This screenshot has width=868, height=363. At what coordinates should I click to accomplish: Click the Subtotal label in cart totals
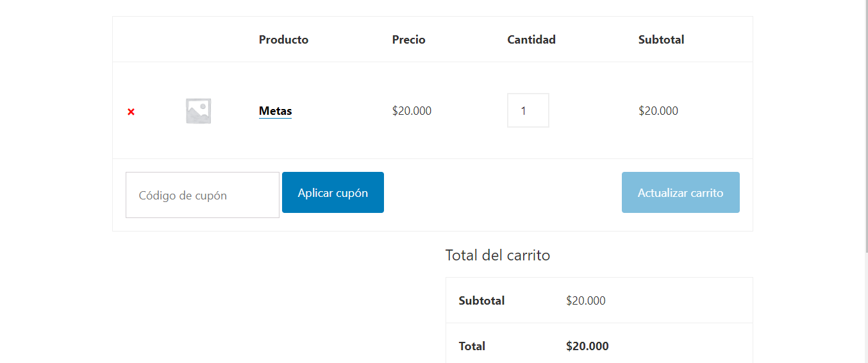(x=481, y=301)
